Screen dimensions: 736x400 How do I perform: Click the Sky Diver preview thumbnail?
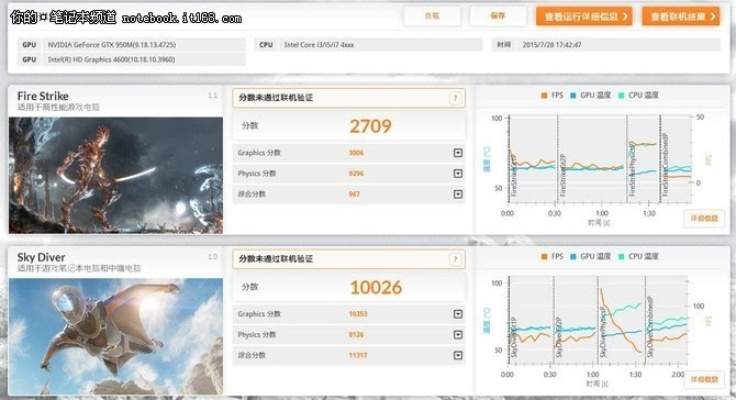115,336
